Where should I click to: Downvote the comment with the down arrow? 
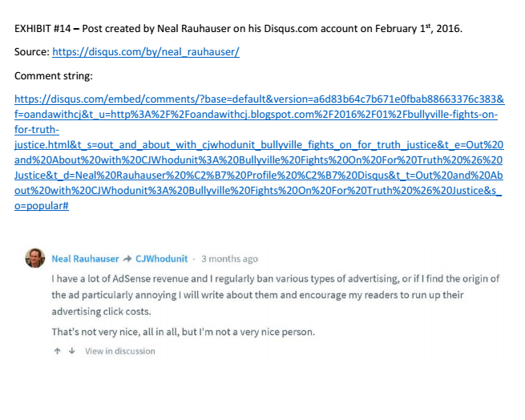(71, 351)
